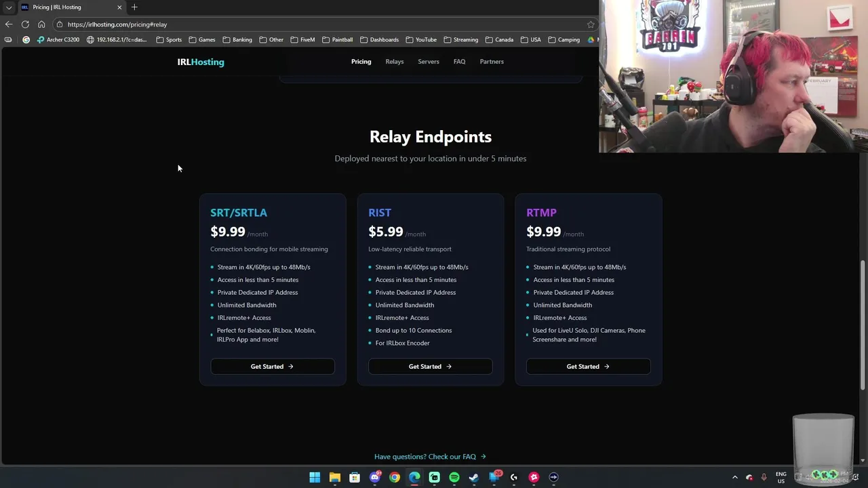This screenshot has width=868, height=488.
Task: Open Discord from the taskbar
Action: [x=375, y=477]
